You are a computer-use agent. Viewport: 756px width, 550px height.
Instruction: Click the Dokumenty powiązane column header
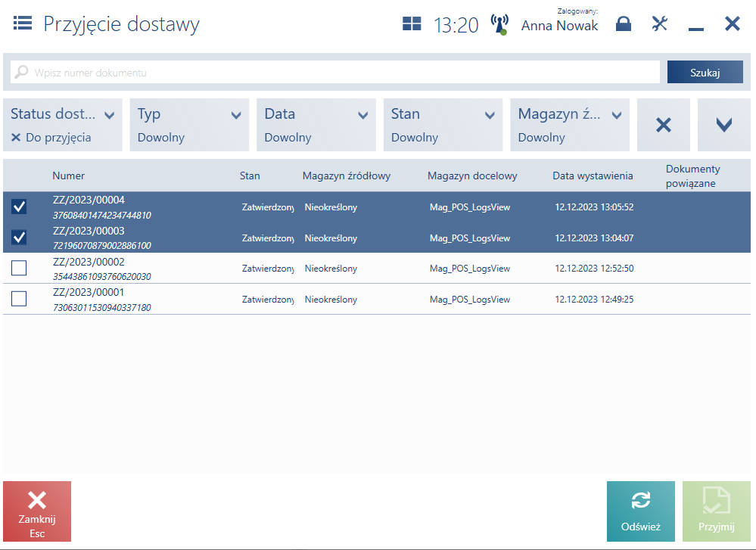coord(693,176)
